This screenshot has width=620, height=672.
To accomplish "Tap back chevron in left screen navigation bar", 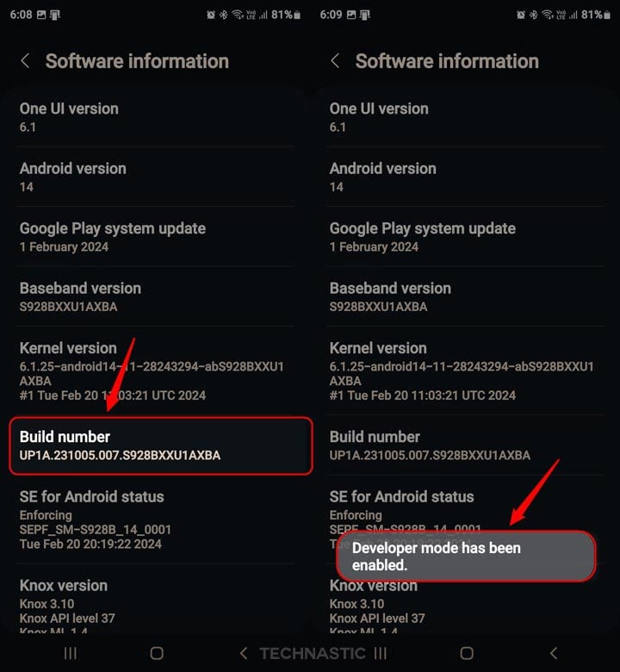I will click(x=244, y=653).
